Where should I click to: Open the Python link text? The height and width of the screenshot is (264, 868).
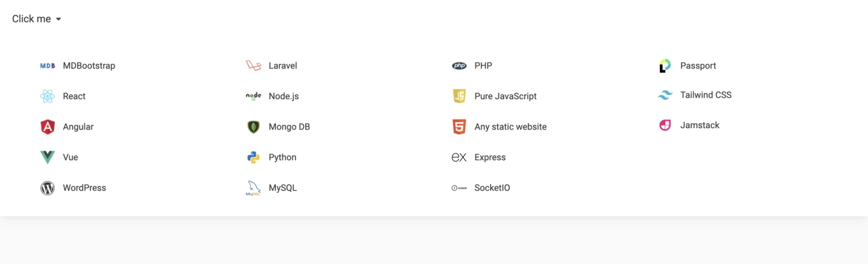point(282,157)
